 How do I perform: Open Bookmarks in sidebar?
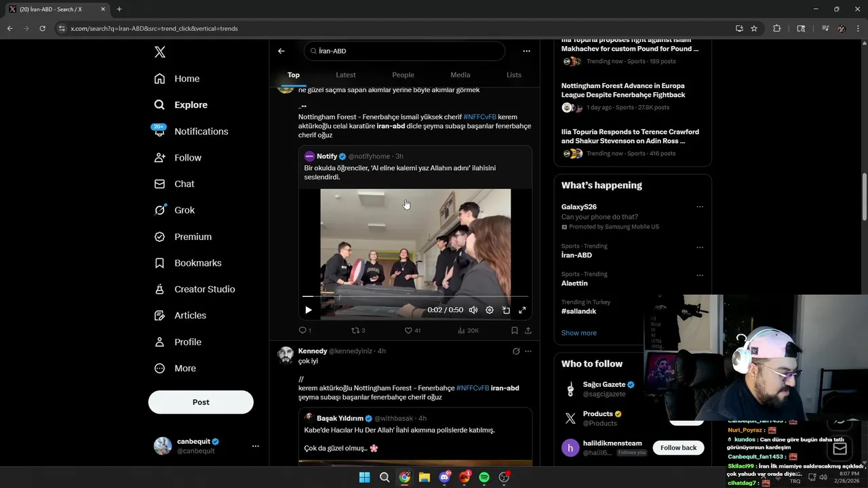tap(188, 263)
